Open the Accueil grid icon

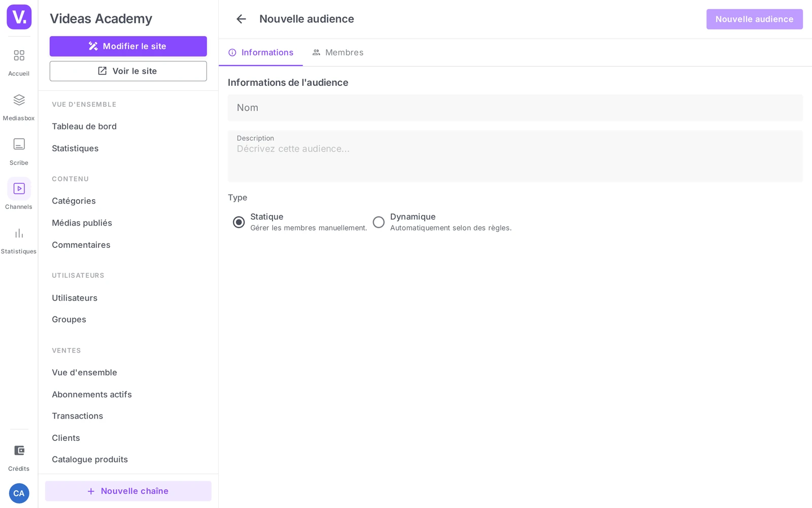(x=19, y=55)
